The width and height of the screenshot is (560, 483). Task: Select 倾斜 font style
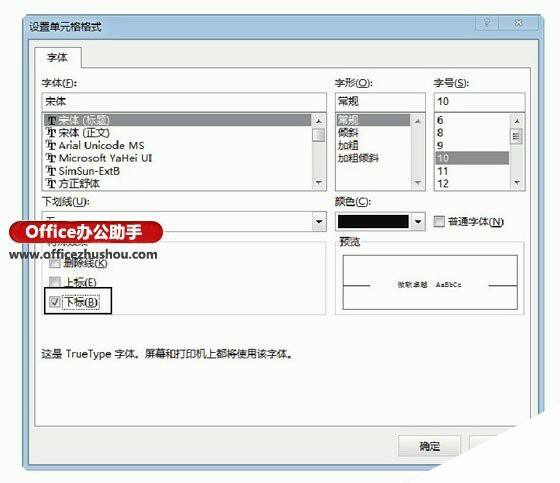pos(373,133)
